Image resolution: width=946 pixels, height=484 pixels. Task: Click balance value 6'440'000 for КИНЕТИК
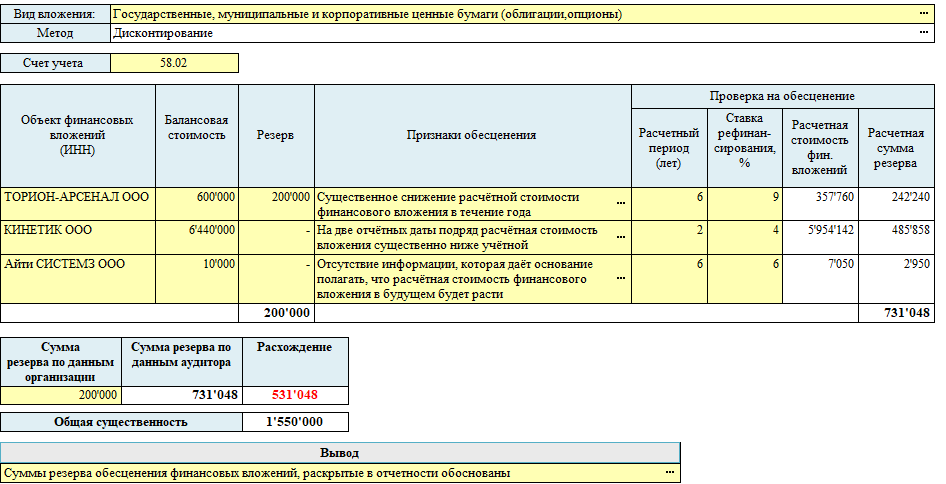(197, 230)
